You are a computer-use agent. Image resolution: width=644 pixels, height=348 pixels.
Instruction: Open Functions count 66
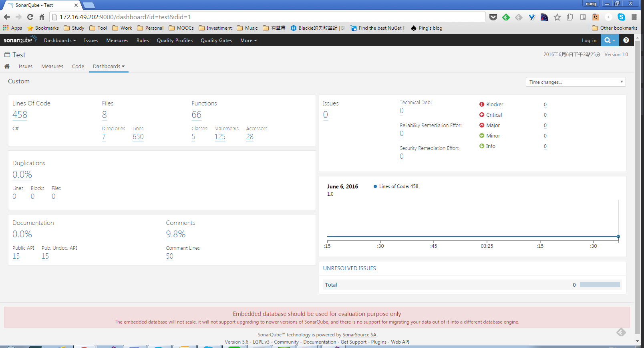click(x=196, y=115)
